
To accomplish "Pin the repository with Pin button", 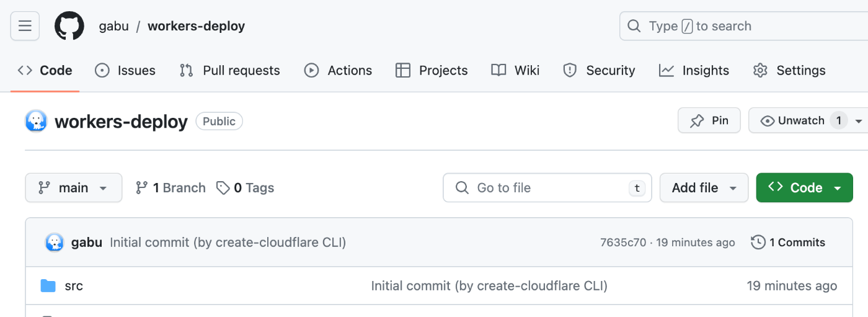I will [x=709, y=120].
